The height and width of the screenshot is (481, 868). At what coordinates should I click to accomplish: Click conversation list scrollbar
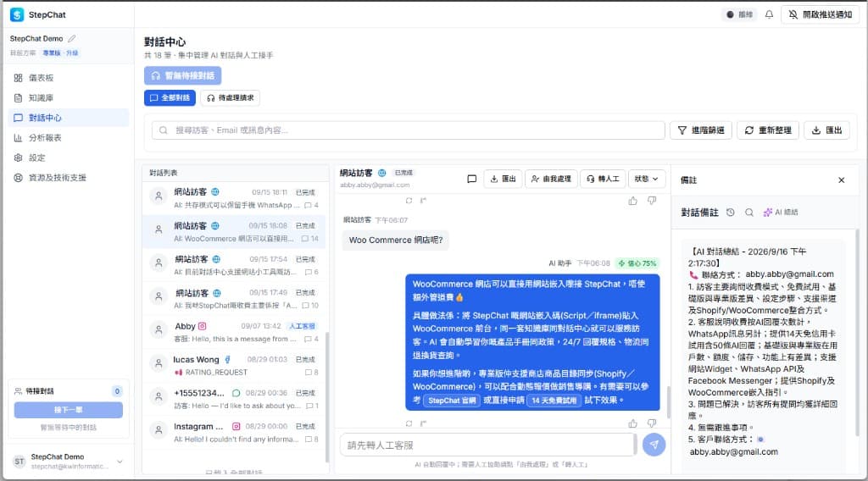point(327,397)
